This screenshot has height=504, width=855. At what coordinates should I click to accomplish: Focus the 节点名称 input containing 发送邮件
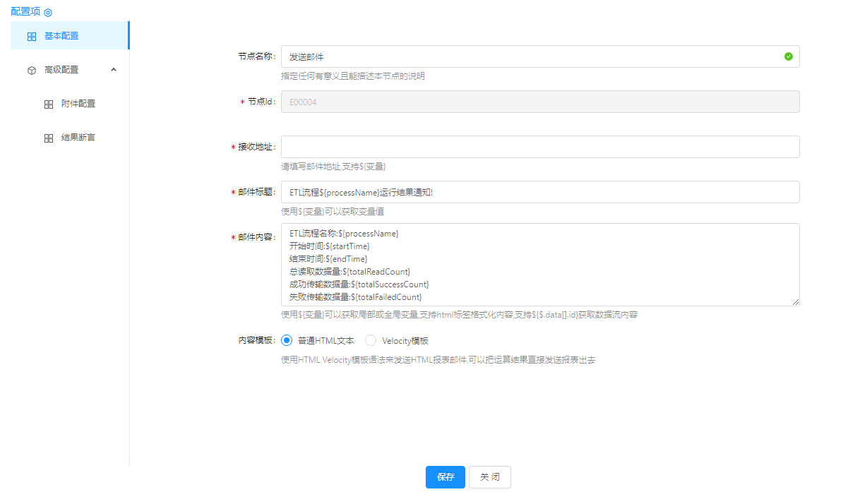530,56
